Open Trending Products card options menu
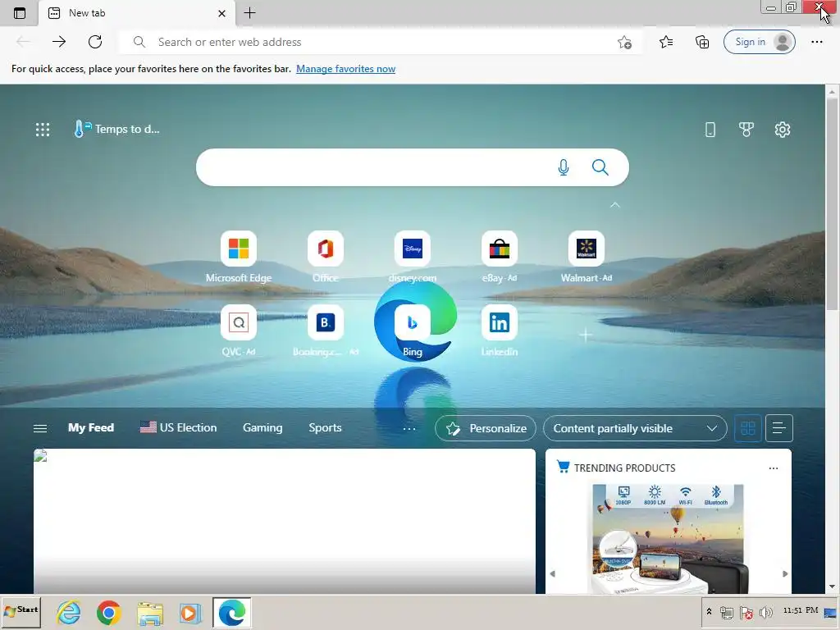Image resolution: width=840 pixels, height=630 pixels. (773, 468)
